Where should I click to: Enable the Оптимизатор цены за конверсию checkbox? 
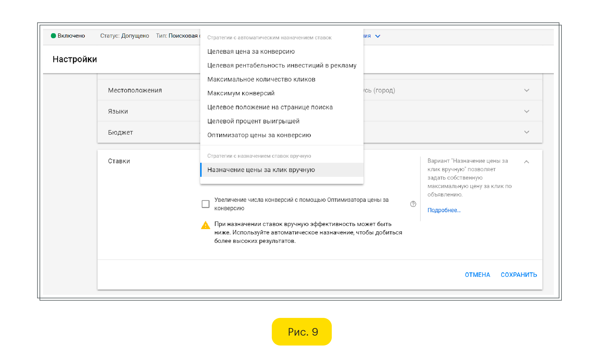pos(206,204)
